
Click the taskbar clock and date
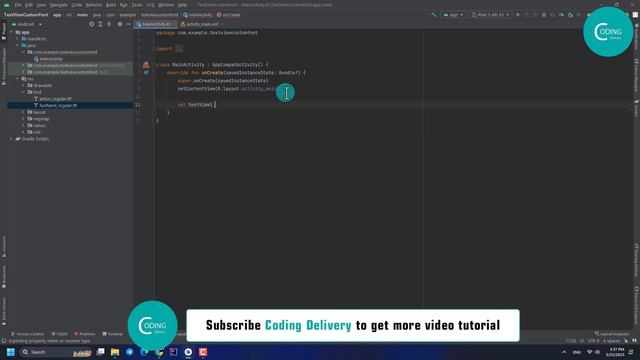(616, 352)
